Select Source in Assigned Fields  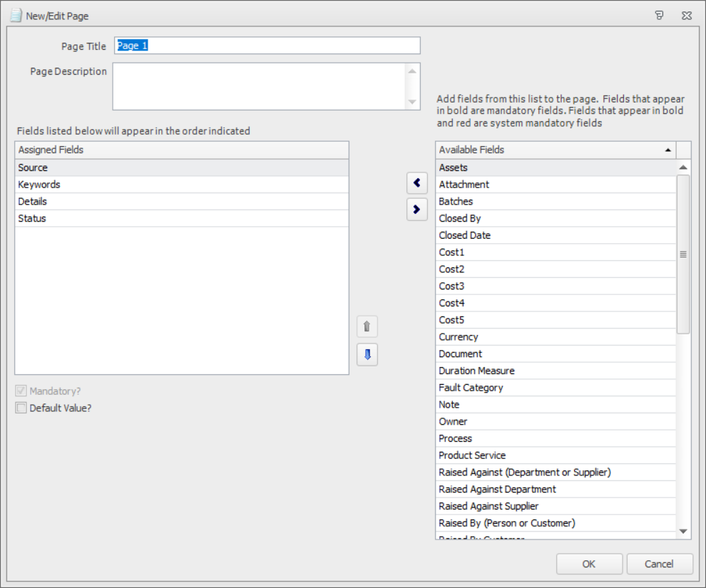pos(182,167)
